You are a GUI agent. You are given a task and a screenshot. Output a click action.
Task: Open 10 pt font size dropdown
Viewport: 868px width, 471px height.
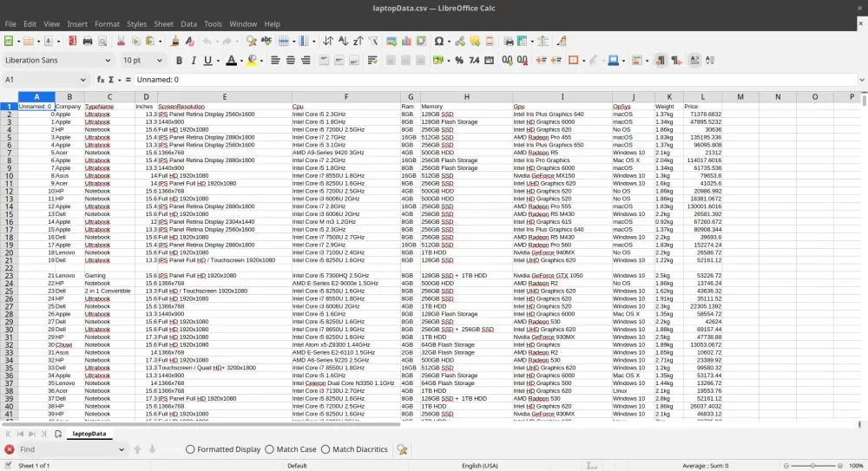[160, 61]
